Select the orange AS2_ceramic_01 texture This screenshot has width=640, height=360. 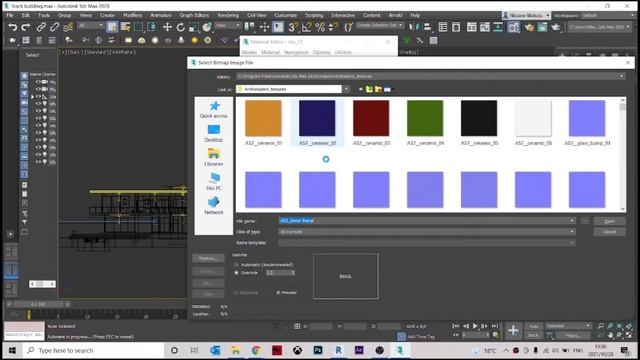263,123
